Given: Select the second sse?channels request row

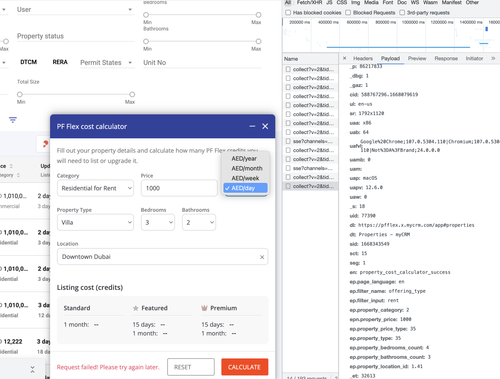Looking at the screenshot, I should click(310, 168).
